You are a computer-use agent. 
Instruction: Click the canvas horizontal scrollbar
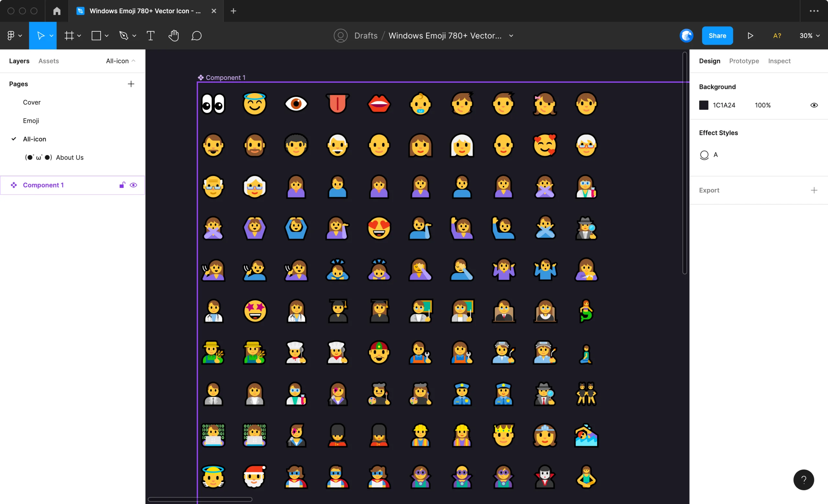pos(200,499)
